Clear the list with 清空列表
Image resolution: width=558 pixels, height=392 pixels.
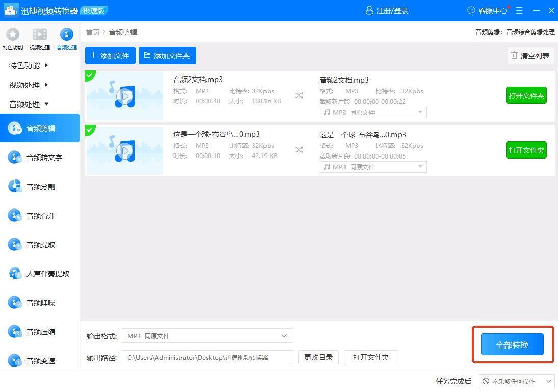[x=530, y=56]
